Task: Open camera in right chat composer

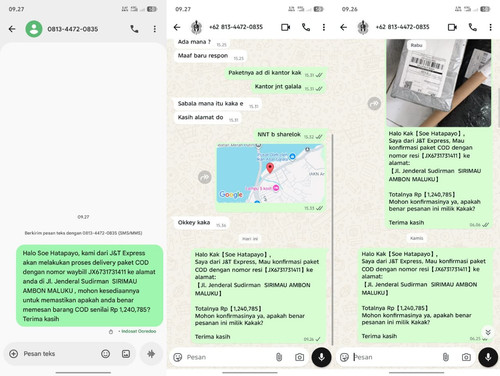Action: (x=466, y=357)
